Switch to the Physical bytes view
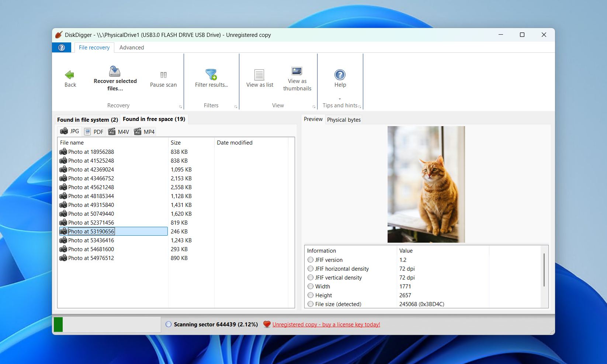 click(343, 119)
